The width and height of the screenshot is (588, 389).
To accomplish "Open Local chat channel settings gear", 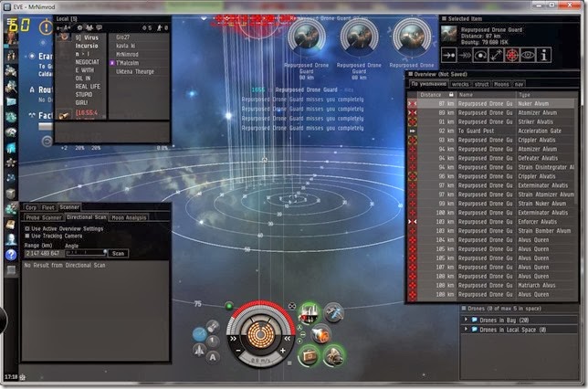I will point(79,27).
